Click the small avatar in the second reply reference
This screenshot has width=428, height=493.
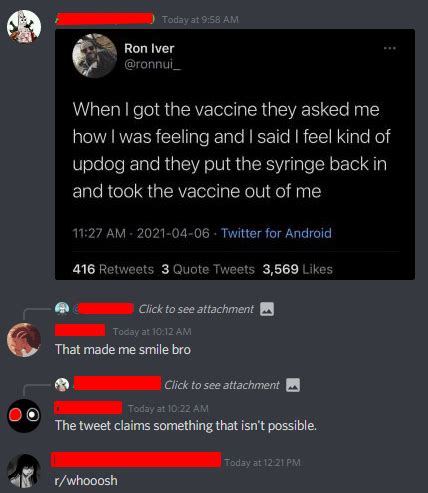pos(62,385)
